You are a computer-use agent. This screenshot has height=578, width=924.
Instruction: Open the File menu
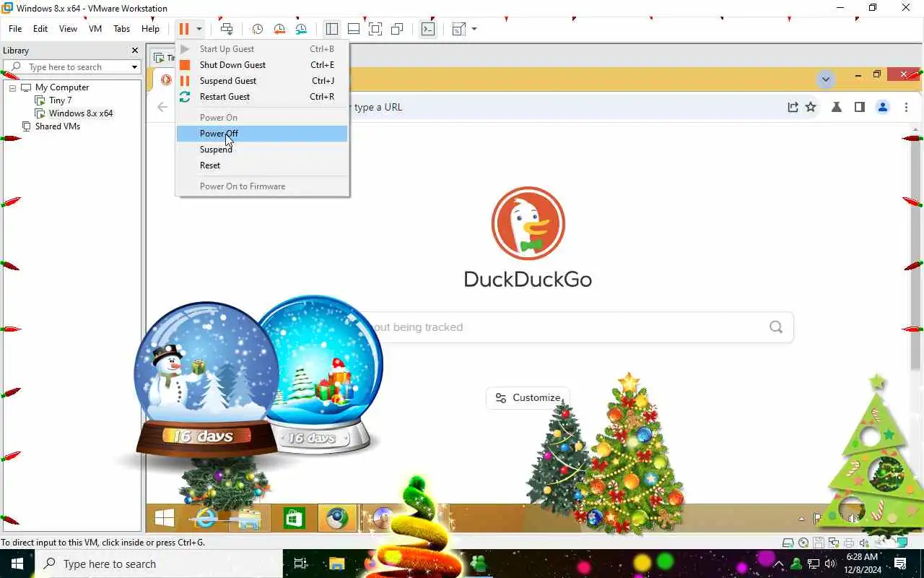click(15, 29)
